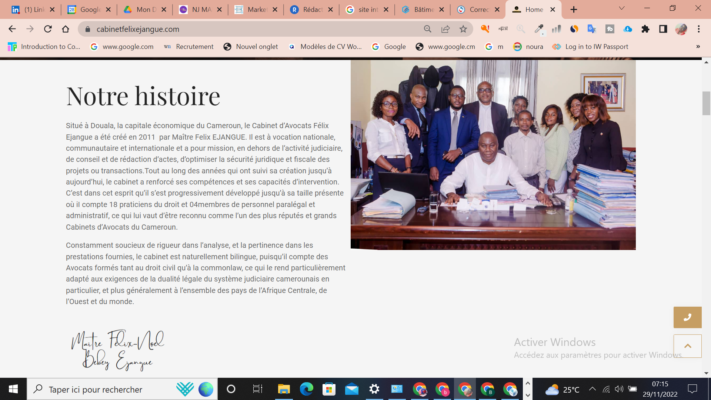
Task: Open the Chrome profile avatar
Action: click(x=681, y=29)
